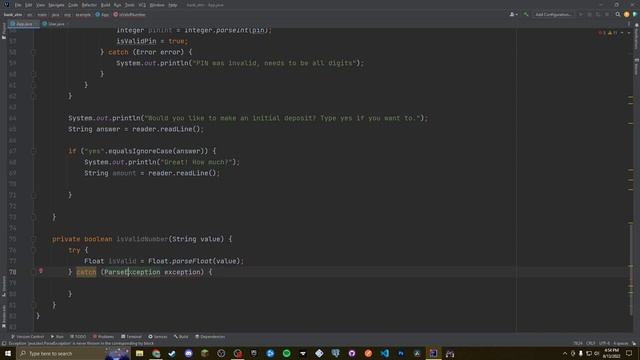
Task: Click the equalsIgnoreCase(answer) call
Action: [x=158, y=151]
